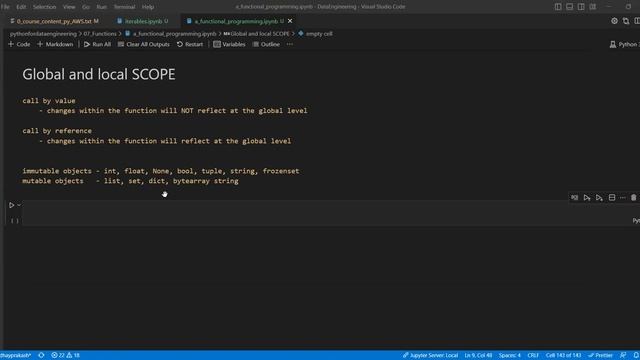Select the Python kernel picker
640x360 pixels.
tap(624, 44)
